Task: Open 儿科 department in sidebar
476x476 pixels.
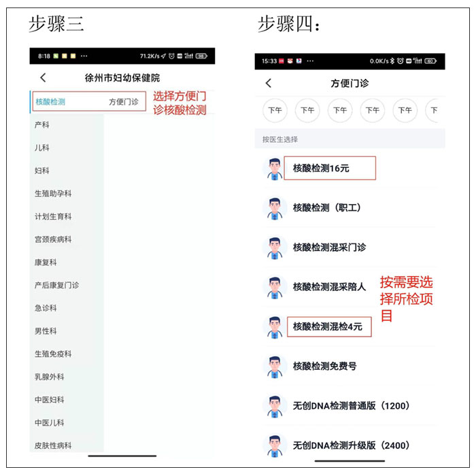Action: pos(42,148)
